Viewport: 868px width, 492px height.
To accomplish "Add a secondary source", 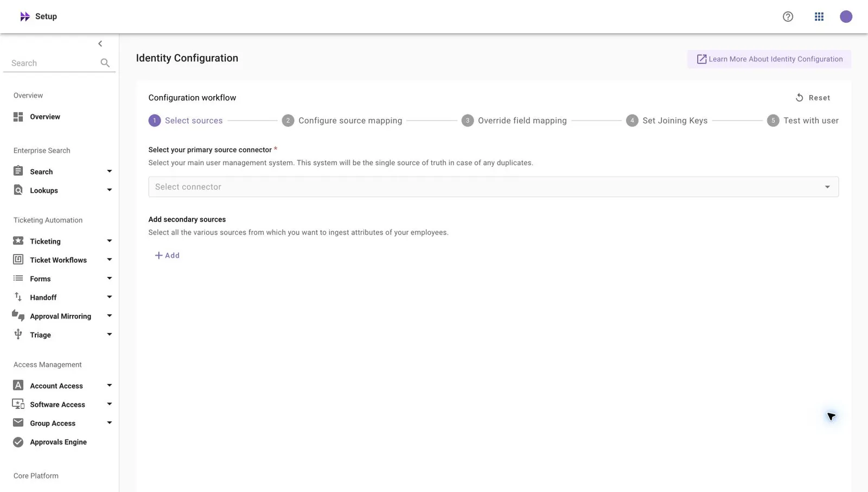I will click(167, 255).
